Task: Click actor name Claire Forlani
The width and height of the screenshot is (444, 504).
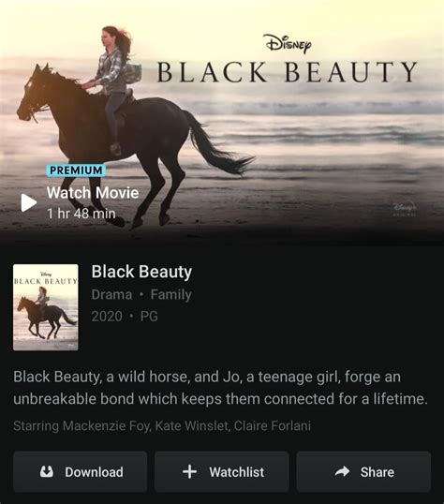Action: [273, 426]
